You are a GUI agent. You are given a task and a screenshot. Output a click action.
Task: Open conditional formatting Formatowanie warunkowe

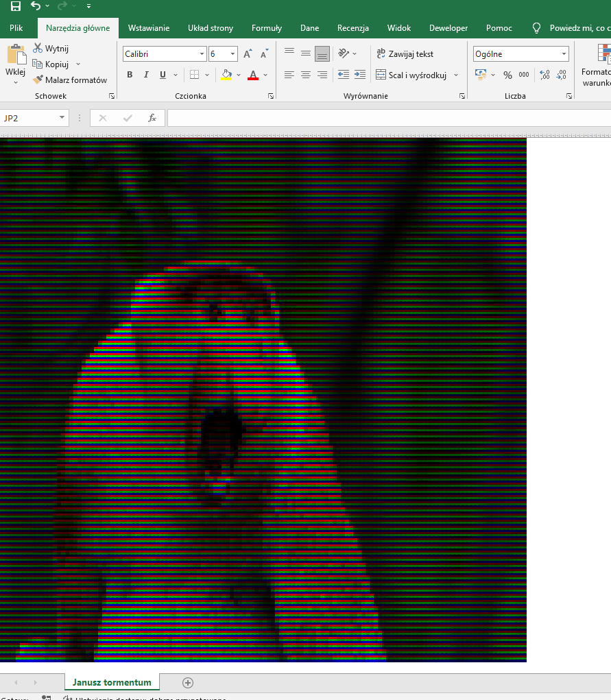[x=597, y=65]
